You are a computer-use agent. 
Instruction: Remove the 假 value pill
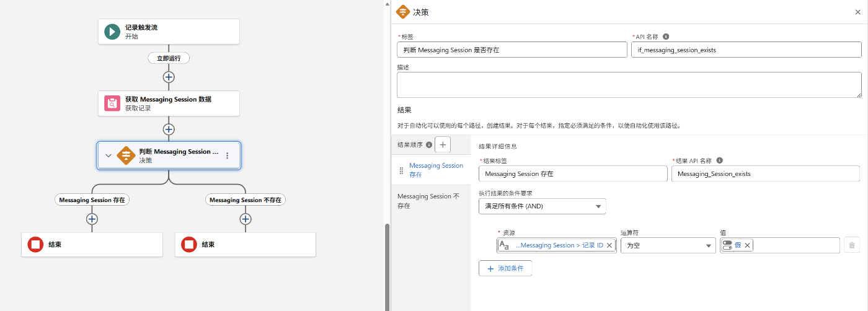(x=747, y=245)
